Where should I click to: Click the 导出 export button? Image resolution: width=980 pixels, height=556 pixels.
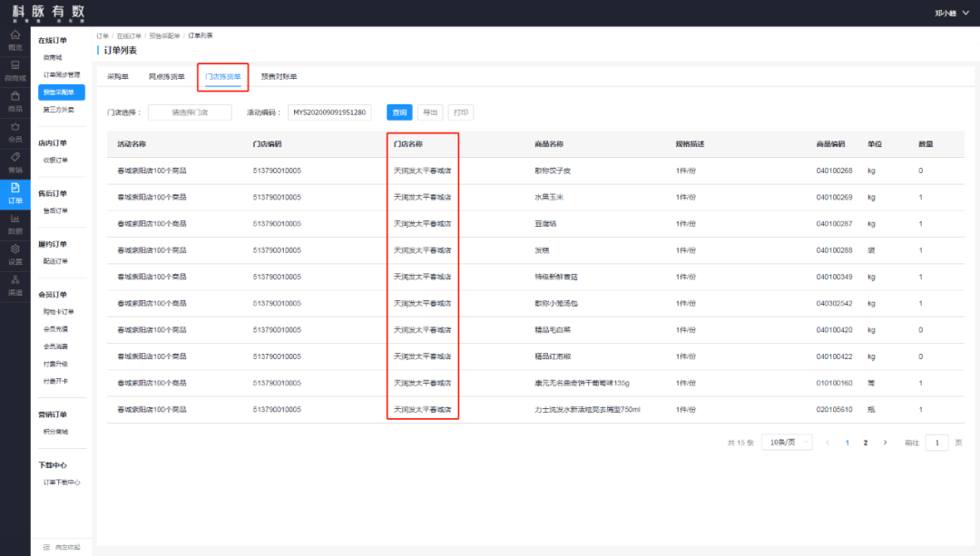(x=430, y=112)
